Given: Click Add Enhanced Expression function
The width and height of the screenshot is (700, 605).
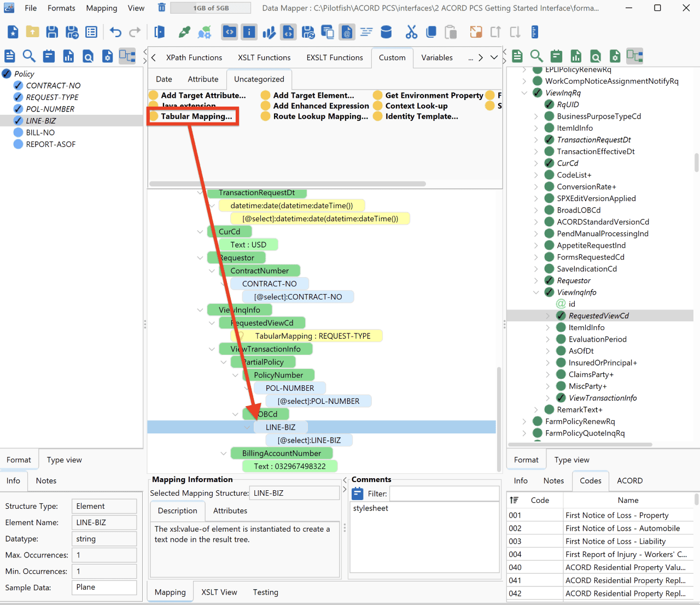Looking at the screenshot, I should [316, 106].
